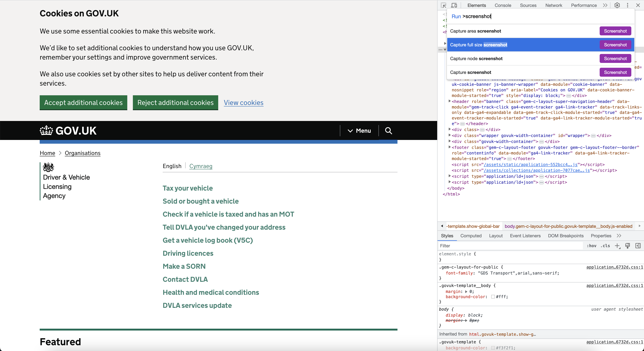The width and height of the screenshot is (644, 351).
Task: Select the DOM Breakpoints tab
Action: click(x=566, y=236)
